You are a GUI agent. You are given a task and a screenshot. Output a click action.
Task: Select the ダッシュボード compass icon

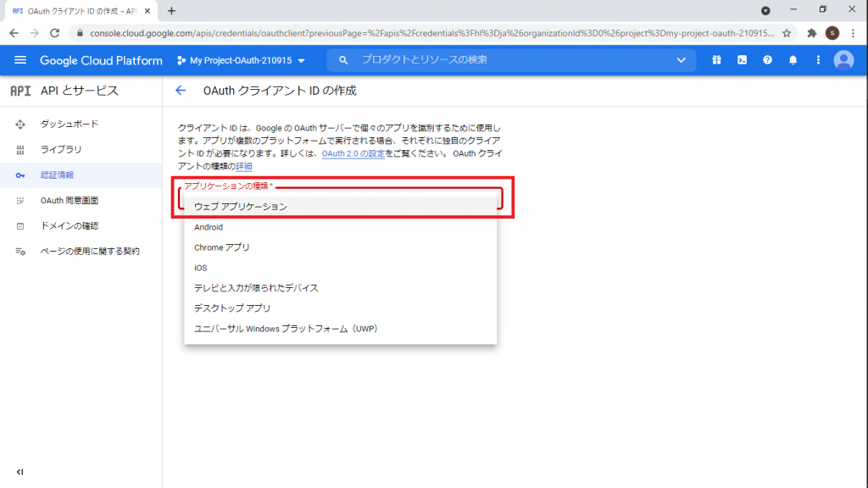click(x=19, y=124)
